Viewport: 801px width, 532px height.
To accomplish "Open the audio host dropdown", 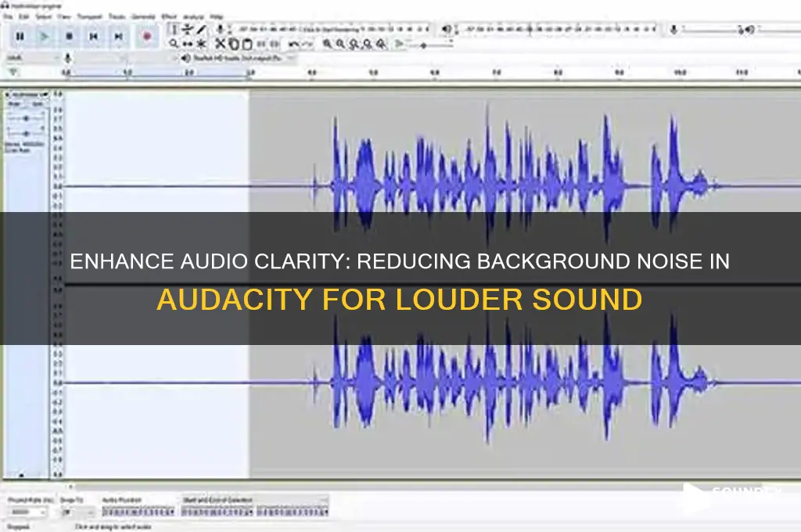I will [x=33, y=58].
